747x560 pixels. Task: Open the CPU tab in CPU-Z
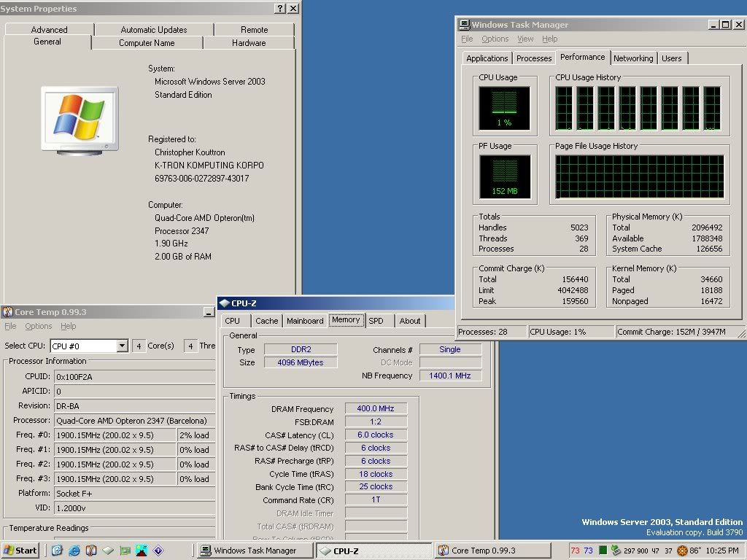[x=233, y=321]
